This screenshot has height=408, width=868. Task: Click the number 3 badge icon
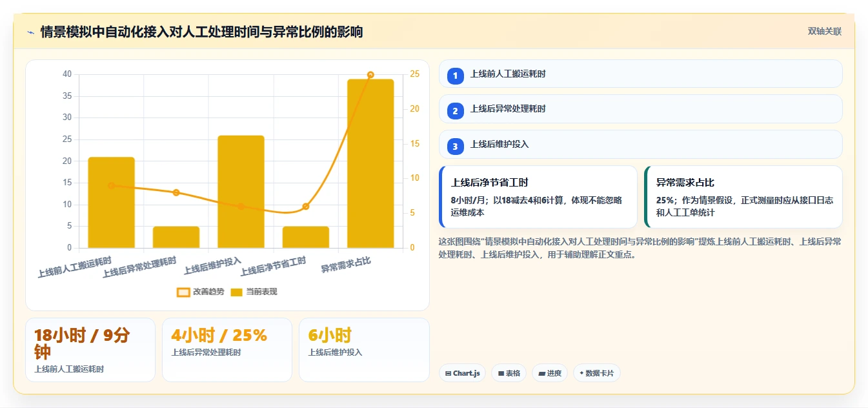(x=455, y=146)
